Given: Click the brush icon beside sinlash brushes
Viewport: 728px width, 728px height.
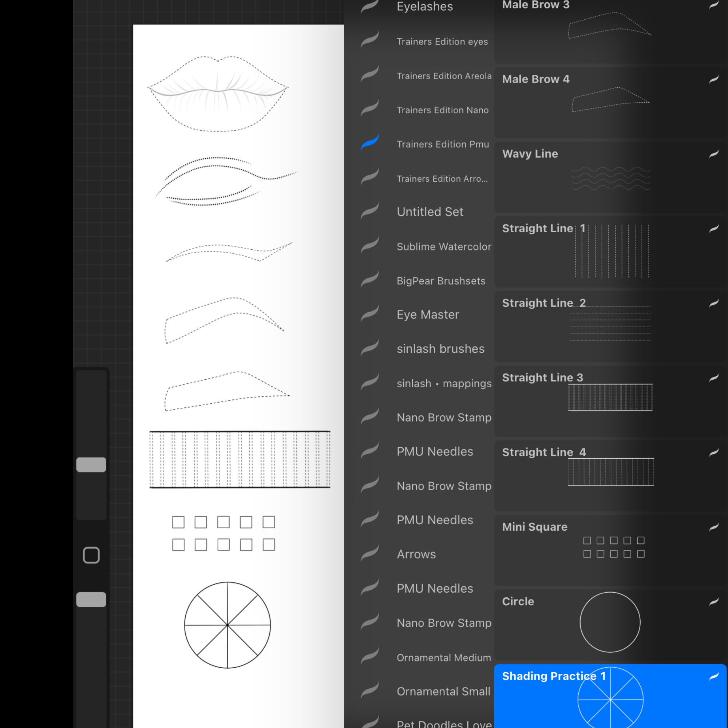Looking at the screenshot, I should click(x=370, y=348).
